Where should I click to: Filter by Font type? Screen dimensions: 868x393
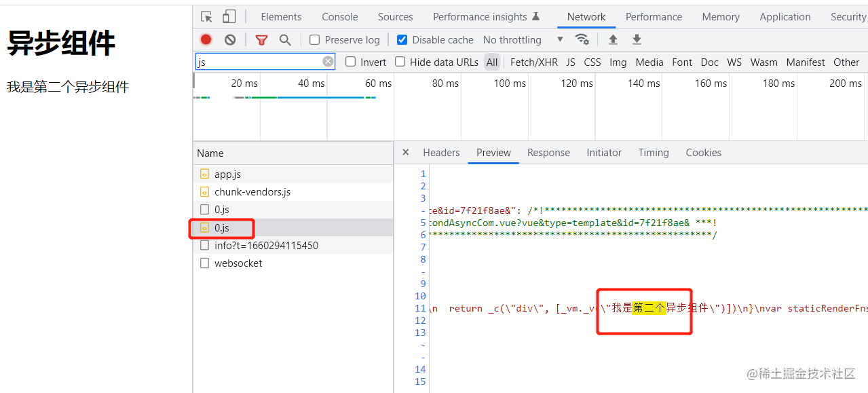pyautogui.click(x=682, y=62)
